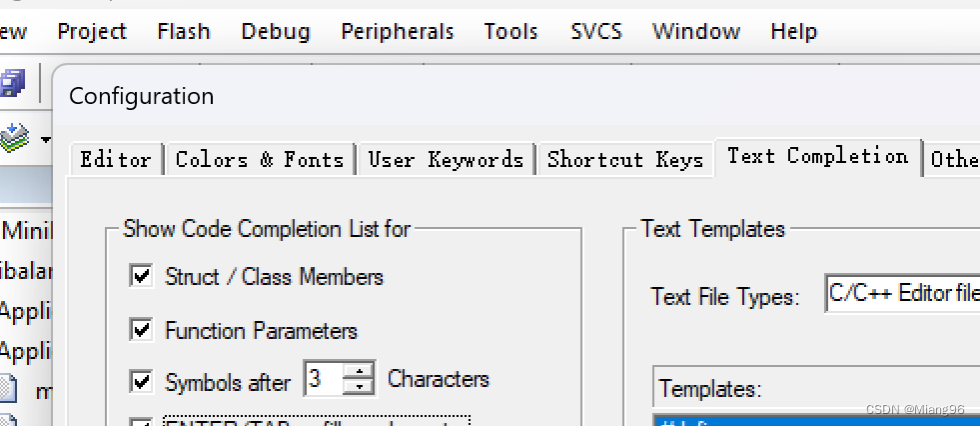Open the dropdown arrow beside stack icon

(46, 139)
